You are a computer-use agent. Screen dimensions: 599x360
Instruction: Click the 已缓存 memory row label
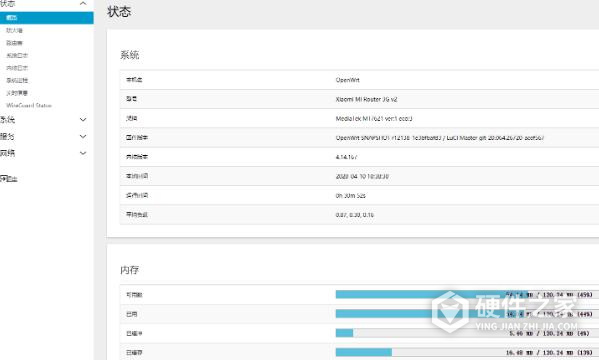pyautogui.click(x=134, y=353)
